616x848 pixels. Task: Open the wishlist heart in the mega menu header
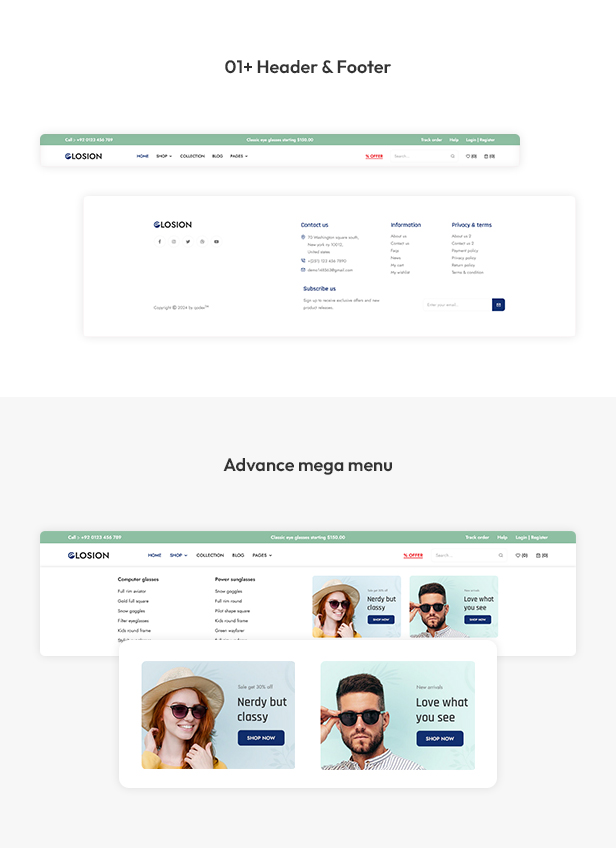tap(521, 555)
